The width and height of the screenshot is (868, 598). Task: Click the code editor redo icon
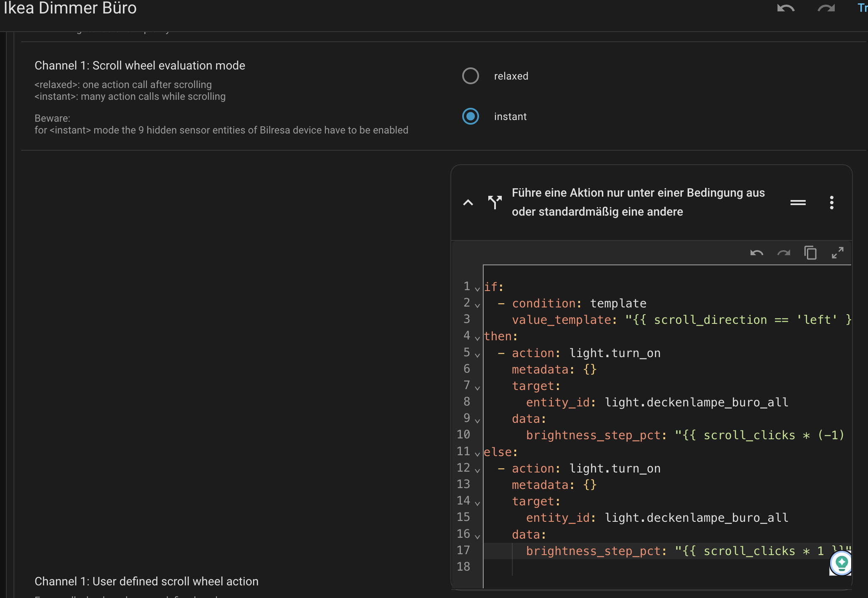[x=783, y=253]
